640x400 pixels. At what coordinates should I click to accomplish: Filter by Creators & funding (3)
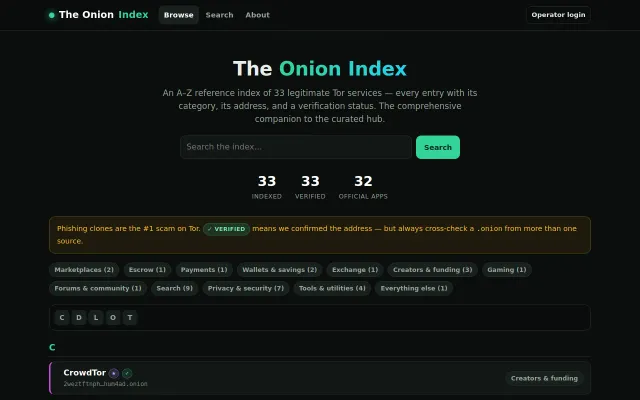coord(433,270)
